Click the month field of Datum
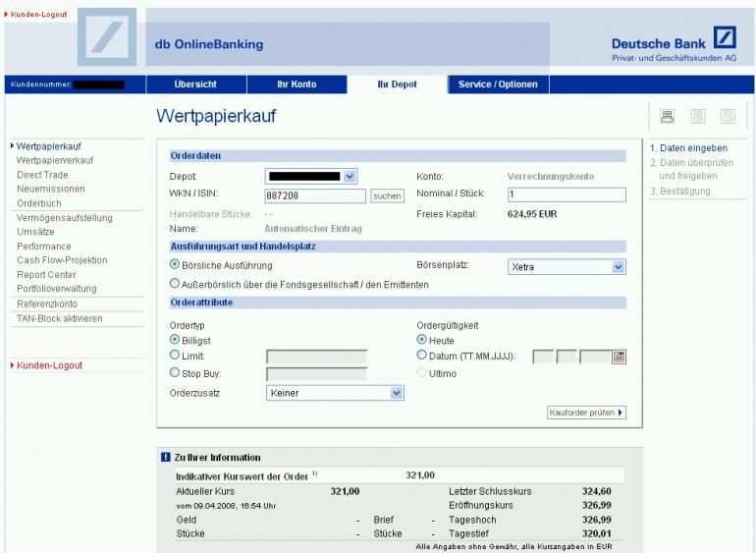The height and width of the screenshot is (553, 756). point(567,358)
